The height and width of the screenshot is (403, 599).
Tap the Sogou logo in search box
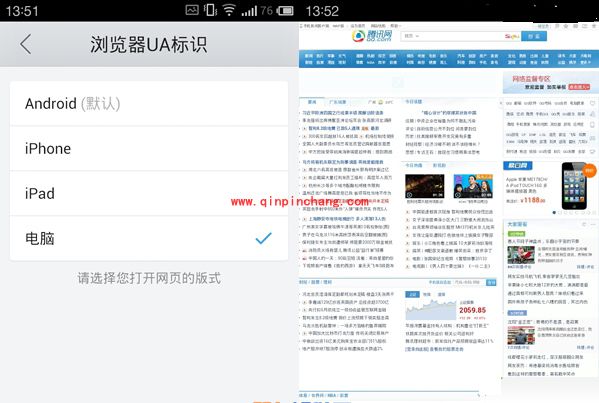point(512,36)
